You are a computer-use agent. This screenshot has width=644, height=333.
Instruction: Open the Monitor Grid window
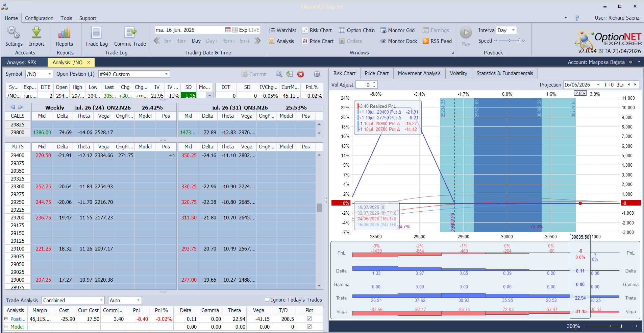tap(397, 30)
